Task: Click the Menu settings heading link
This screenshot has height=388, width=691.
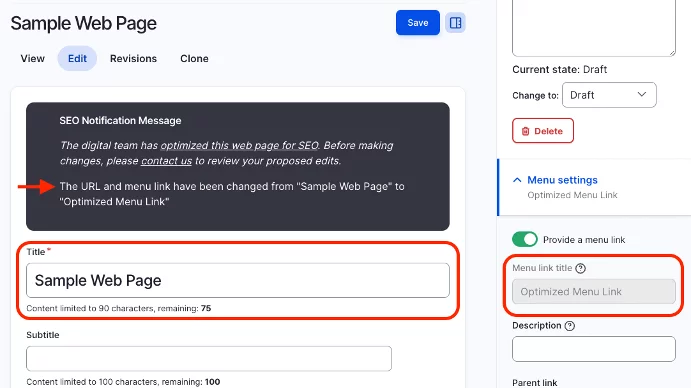Action: click(562, 180)
